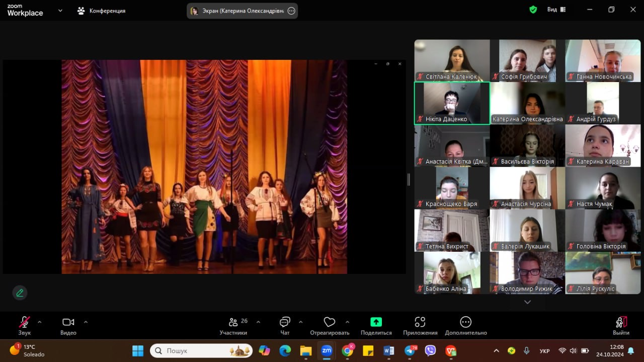
Task: Open the Дополнительно more options icon
Action: 465,322
